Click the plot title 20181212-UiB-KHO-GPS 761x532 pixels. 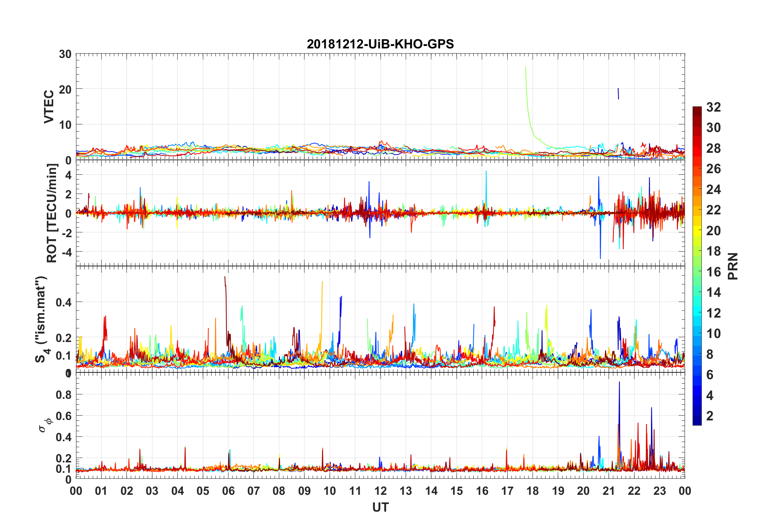tap(380, 44)
